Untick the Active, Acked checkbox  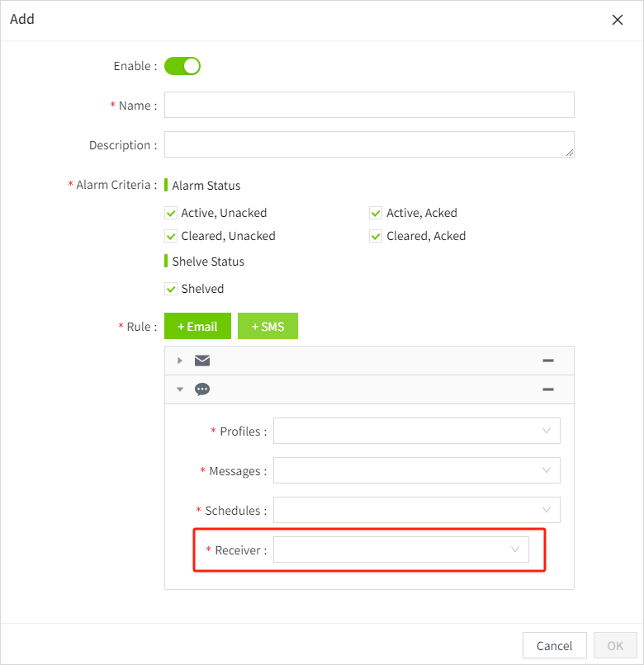tap(376, 213)
